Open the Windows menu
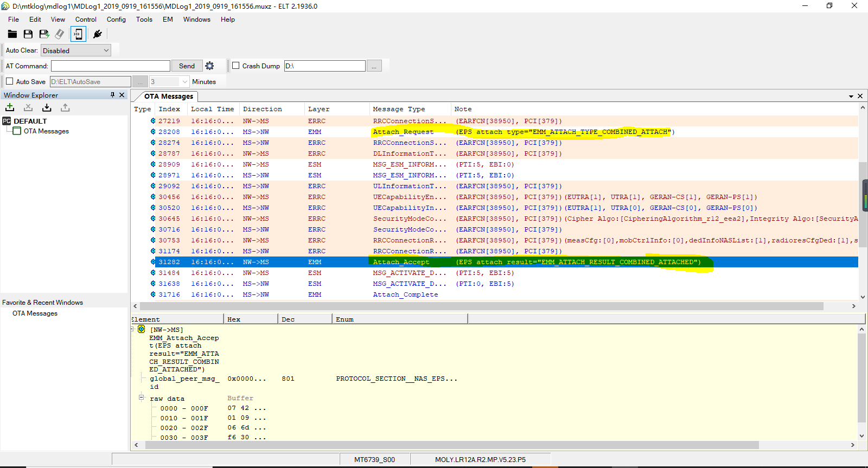This screenshot has height=468, width=868. point(197,20)
